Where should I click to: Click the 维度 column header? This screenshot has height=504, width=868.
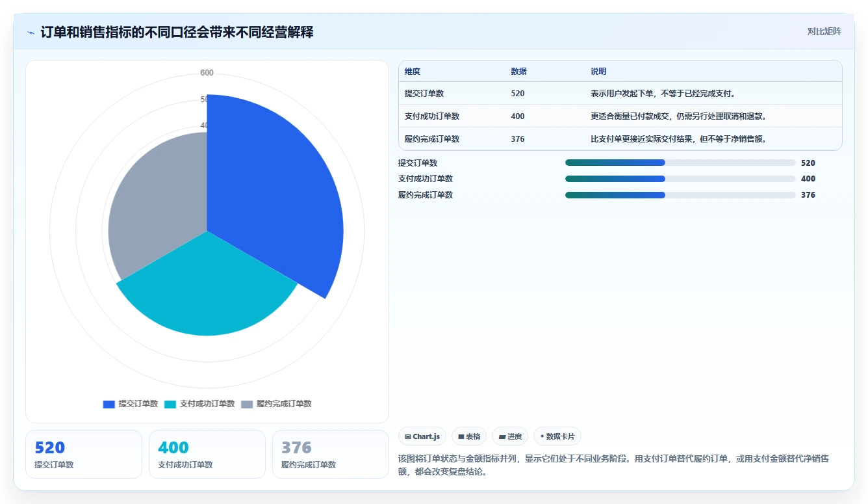(413, 72)
